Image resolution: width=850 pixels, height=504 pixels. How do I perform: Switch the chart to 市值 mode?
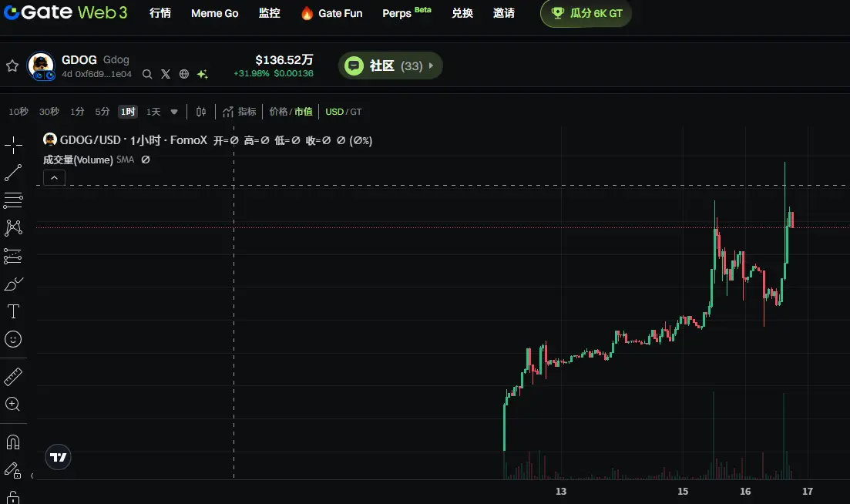tap(304, 112)
